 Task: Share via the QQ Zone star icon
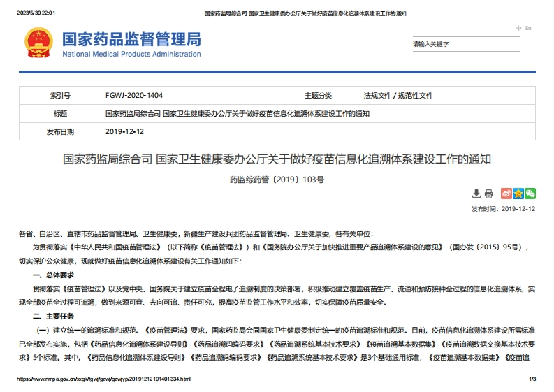tap(518, 194)
